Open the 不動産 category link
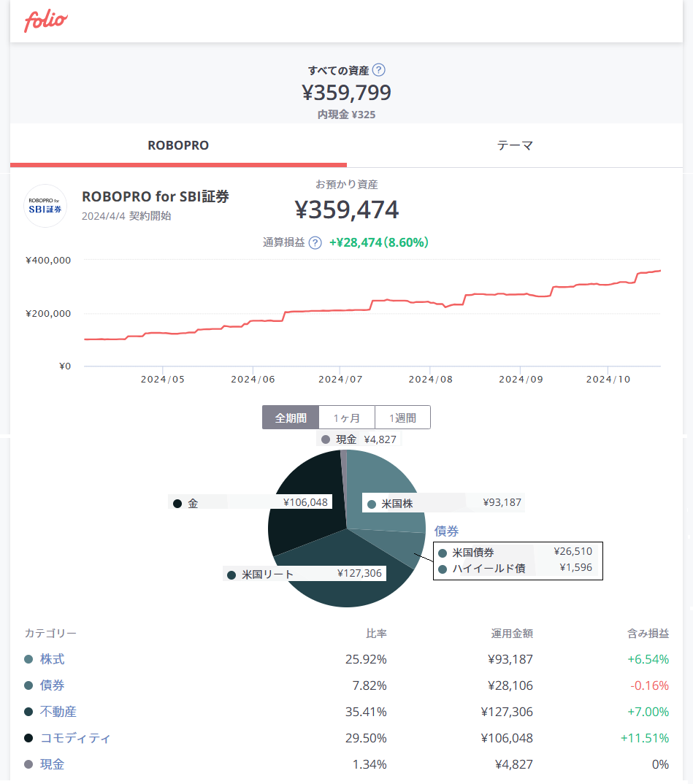693x784 pixels. [58, 712]
